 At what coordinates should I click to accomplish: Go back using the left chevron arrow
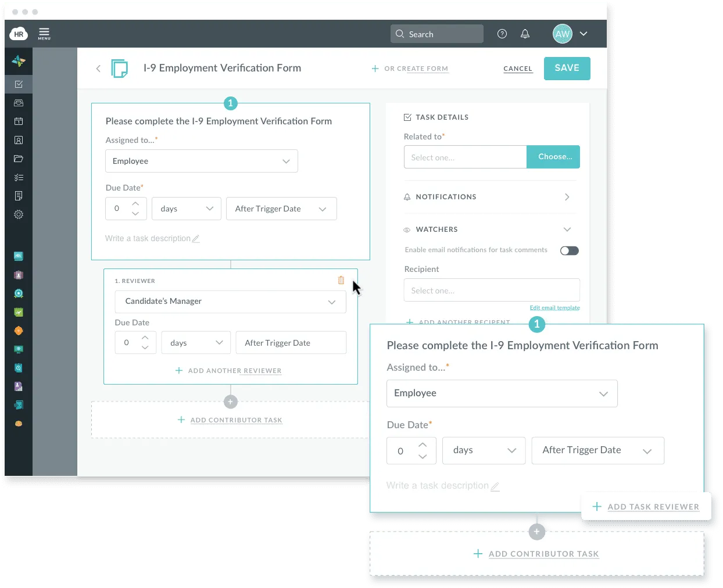tap(98, 69)
